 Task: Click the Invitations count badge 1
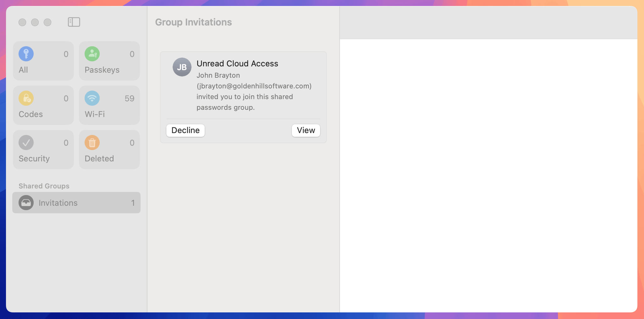pyautogui.click(x=133, y=203)
